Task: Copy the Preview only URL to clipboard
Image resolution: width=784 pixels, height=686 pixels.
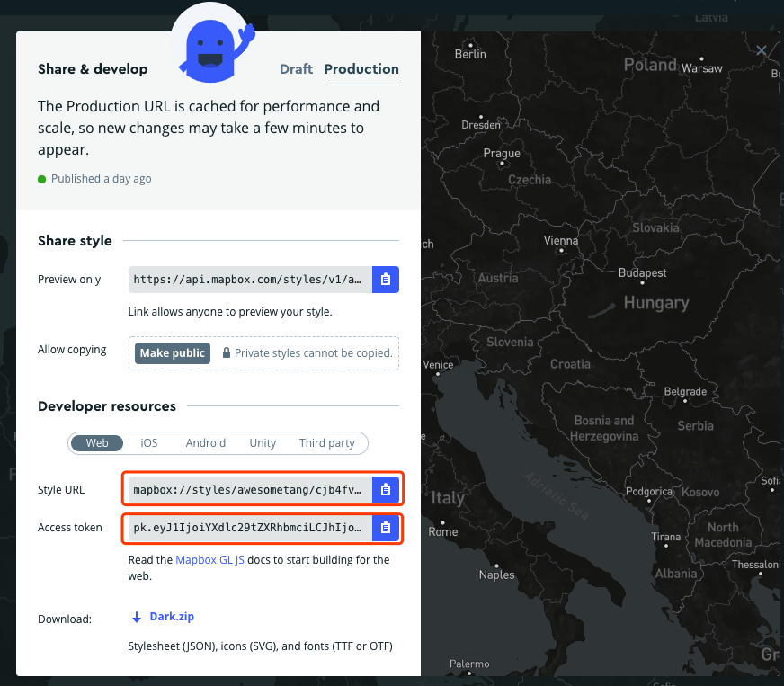Action: (x=385, y=280)
